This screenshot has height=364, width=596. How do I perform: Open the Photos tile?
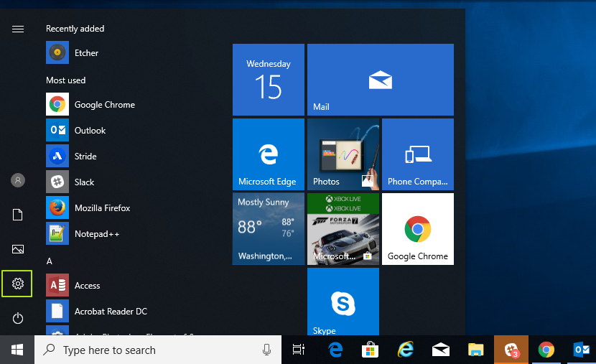[343, 154]
